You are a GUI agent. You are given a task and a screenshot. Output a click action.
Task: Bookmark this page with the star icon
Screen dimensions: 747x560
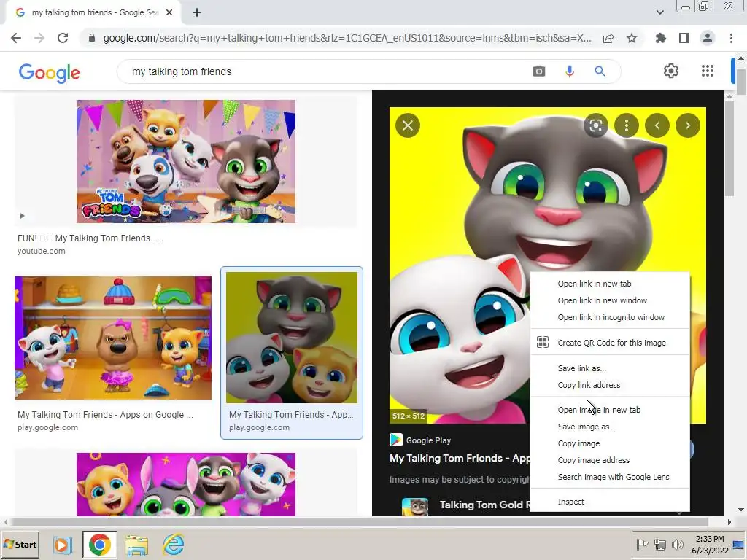632,38
